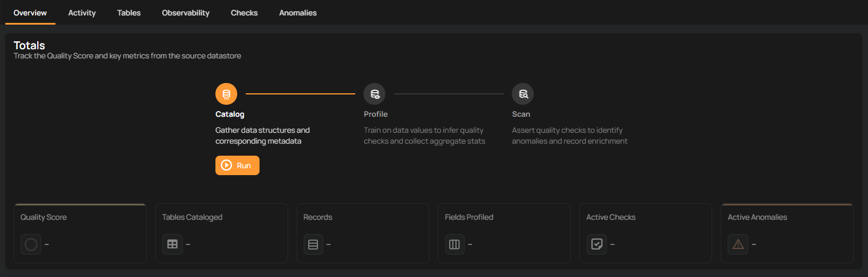Click the Active Anomalies card title
This screenshot has height=277, width=868.
point(757,217)
